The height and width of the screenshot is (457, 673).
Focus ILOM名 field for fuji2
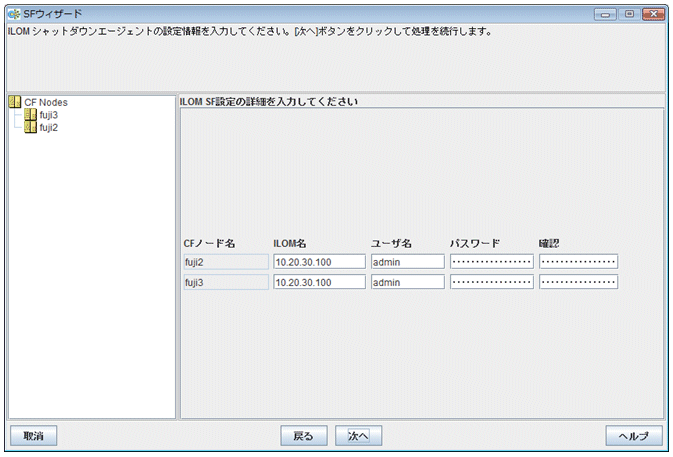[x=319, y=262]
